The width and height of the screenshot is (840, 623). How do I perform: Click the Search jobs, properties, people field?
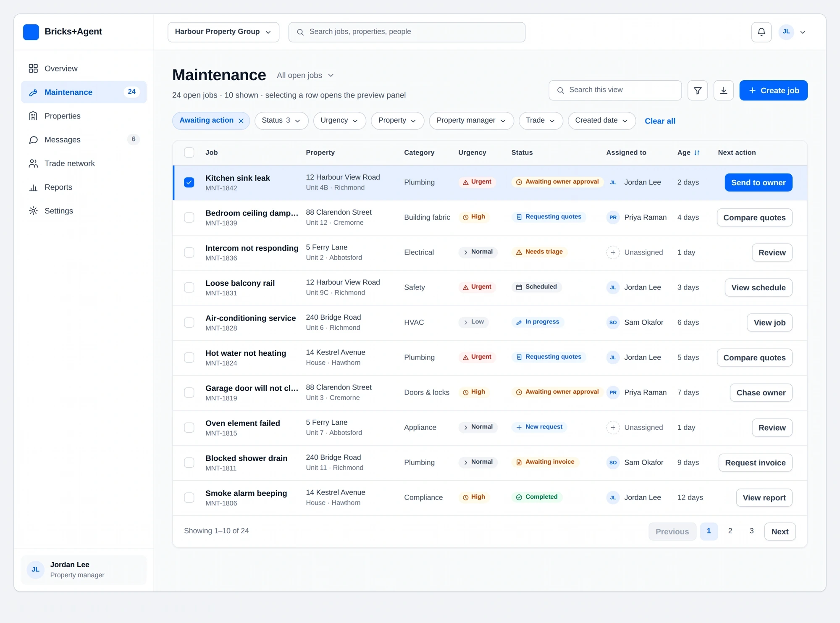coord(407,32)
